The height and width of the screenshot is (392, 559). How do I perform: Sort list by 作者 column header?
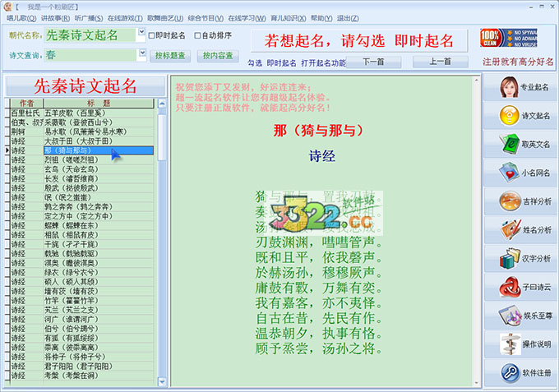pyautogui.click(x=27, y=104)
